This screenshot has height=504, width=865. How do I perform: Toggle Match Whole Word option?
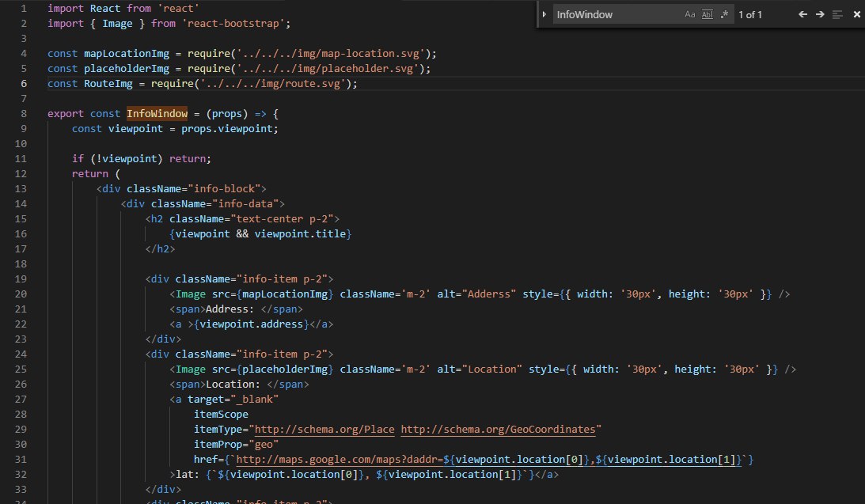(x=707, y=14)
